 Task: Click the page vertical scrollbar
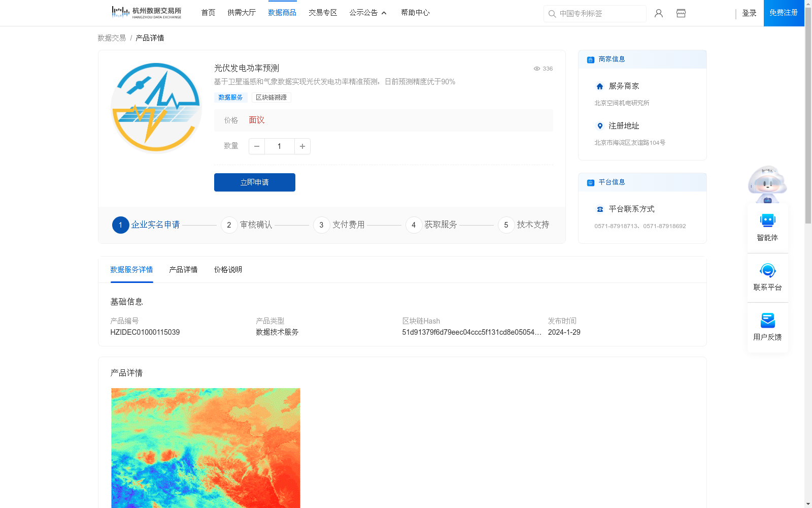808,115
